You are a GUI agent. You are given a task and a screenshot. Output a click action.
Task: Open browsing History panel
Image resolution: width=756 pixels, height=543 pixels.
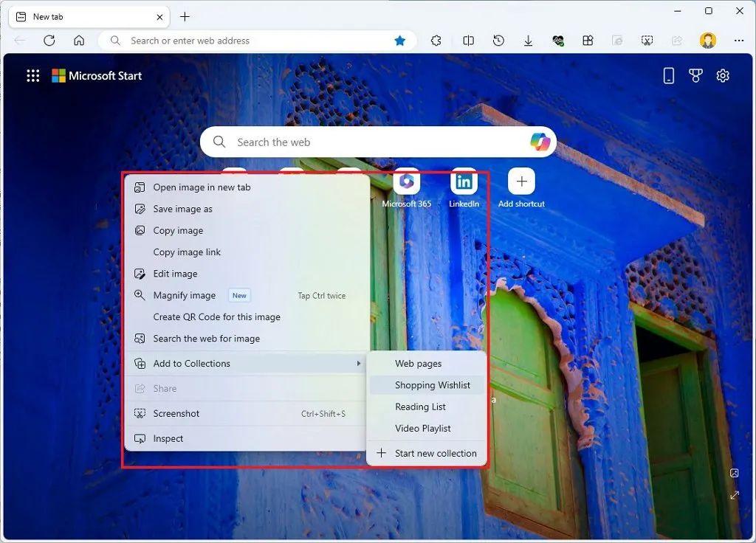click(498, 41)
